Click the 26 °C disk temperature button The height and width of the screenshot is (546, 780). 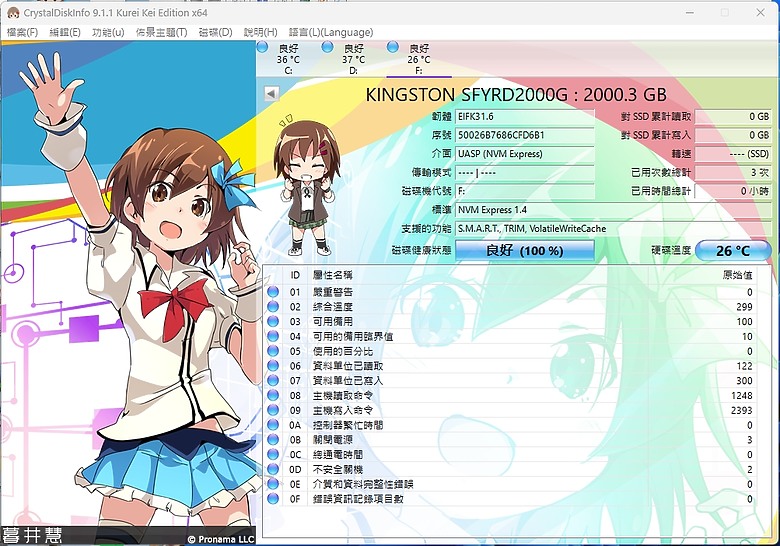click(x=733, y=250)
